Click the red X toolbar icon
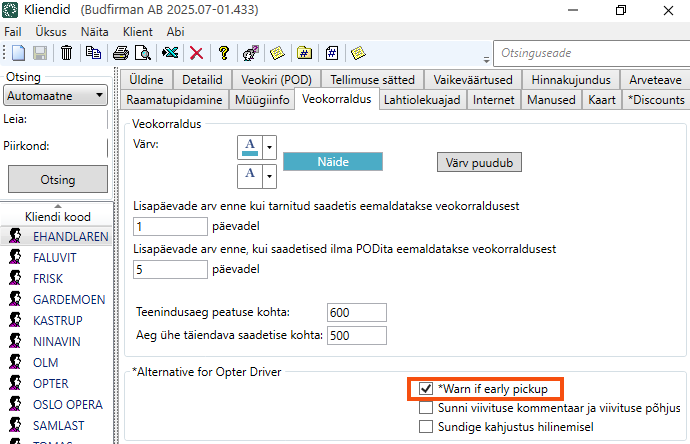 (197, 53)
